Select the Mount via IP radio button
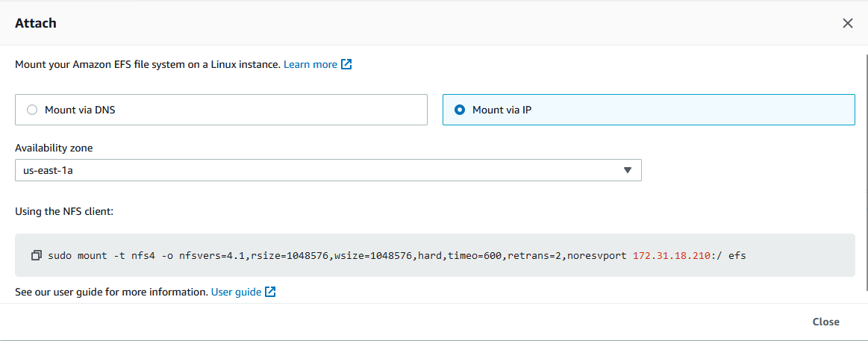Screen dimensions: 868x341 point(460,110)
